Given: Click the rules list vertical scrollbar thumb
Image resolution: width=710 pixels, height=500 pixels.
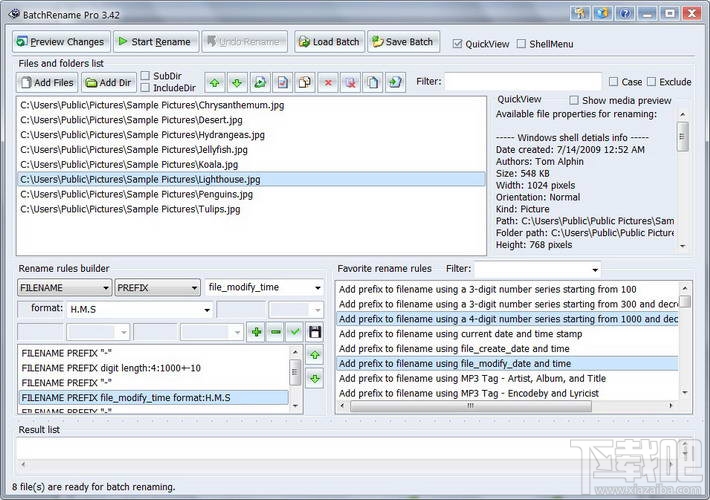Looking at the screenshot, I should 295,372.
